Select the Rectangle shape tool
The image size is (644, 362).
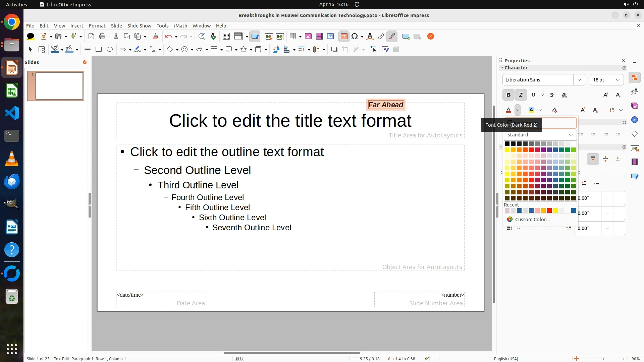click(99, 50)
